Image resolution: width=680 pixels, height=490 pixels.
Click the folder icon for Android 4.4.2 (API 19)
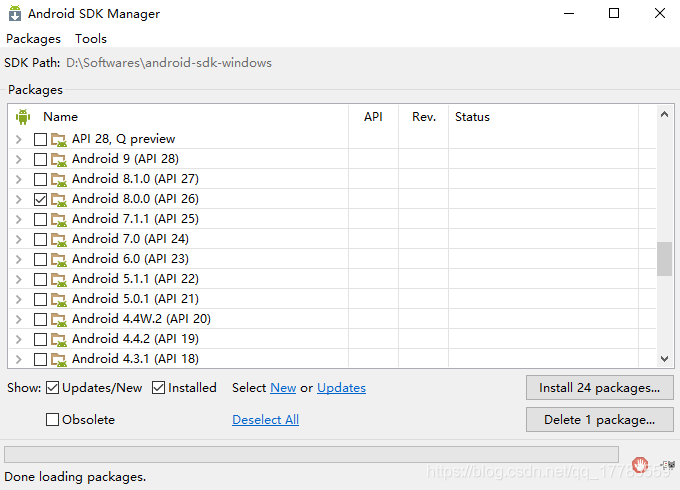(x=59, y=339)
